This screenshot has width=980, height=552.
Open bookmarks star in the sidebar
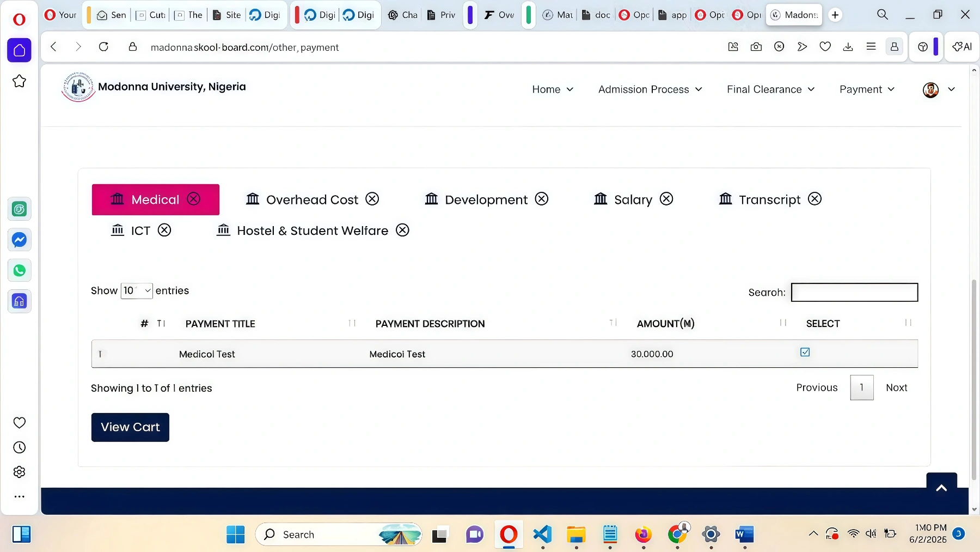tap(19, 81)
